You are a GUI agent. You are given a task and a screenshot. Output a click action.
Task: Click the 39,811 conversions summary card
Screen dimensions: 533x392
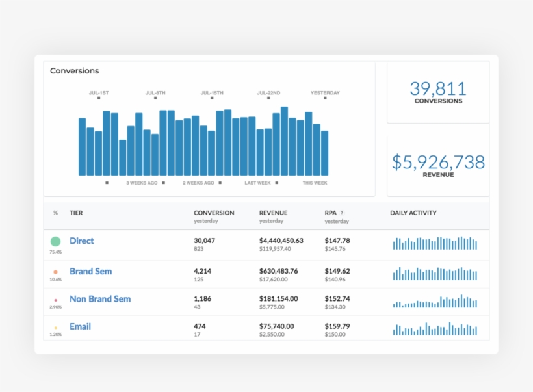(438, 92)
